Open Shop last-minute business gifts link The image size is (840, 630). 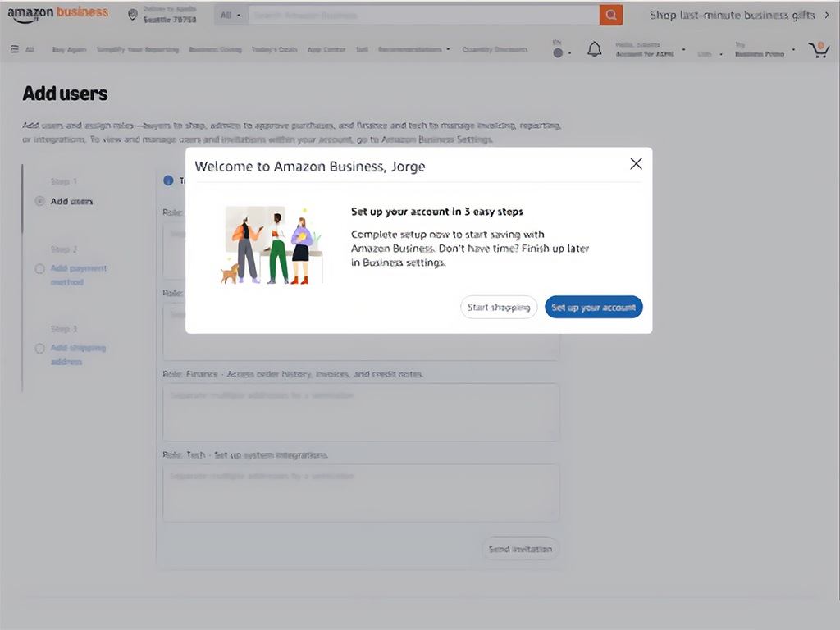(x=732, y=15)
